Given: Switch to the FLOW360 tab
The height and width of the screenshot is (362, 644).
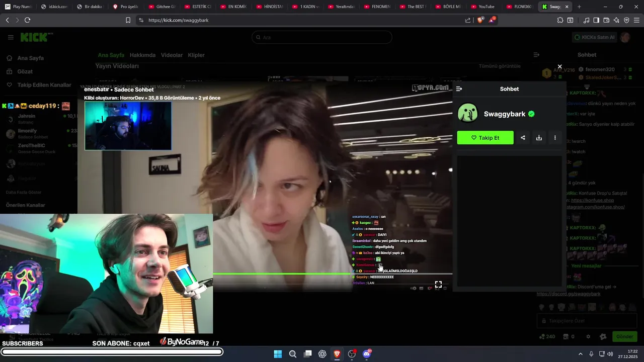Looking at the screenshot, I should (519, 7).
